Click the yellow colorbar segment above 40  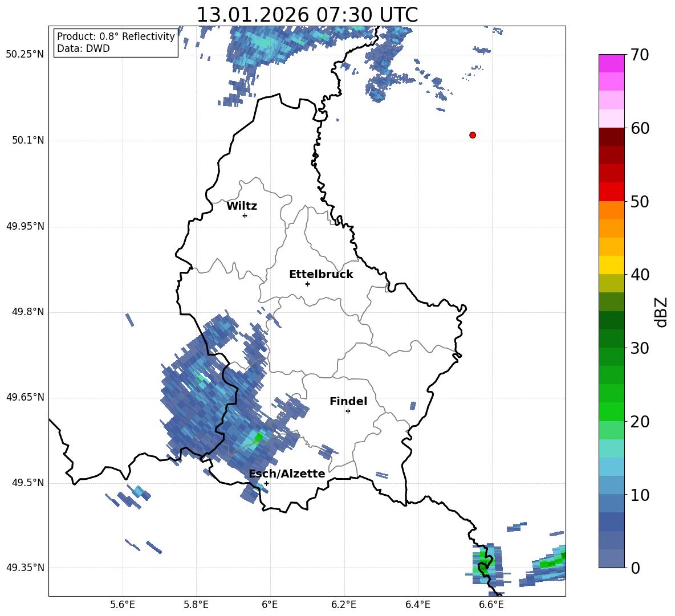coord(611,265)
